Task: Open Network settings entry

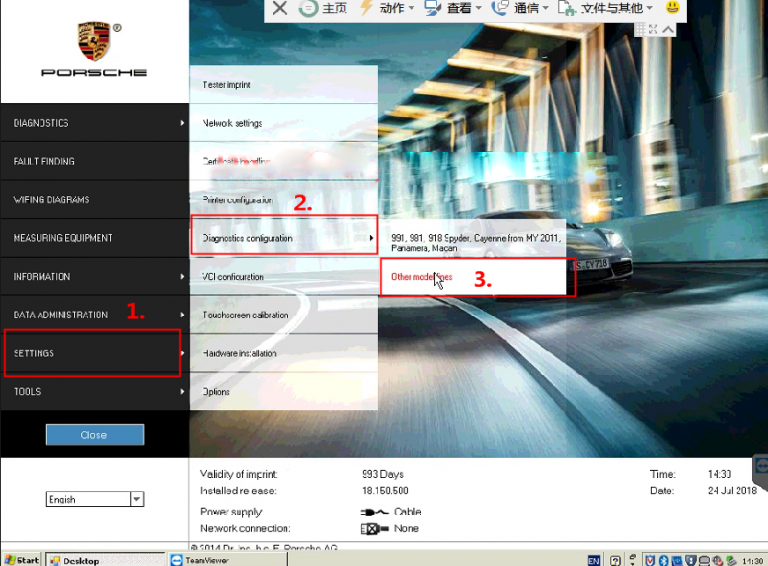Action: click(284, 123)
